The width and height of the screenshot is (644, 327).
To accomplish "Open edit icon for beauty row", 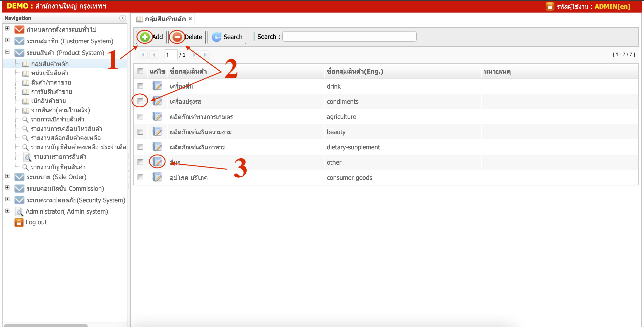I will coord(157,132).
